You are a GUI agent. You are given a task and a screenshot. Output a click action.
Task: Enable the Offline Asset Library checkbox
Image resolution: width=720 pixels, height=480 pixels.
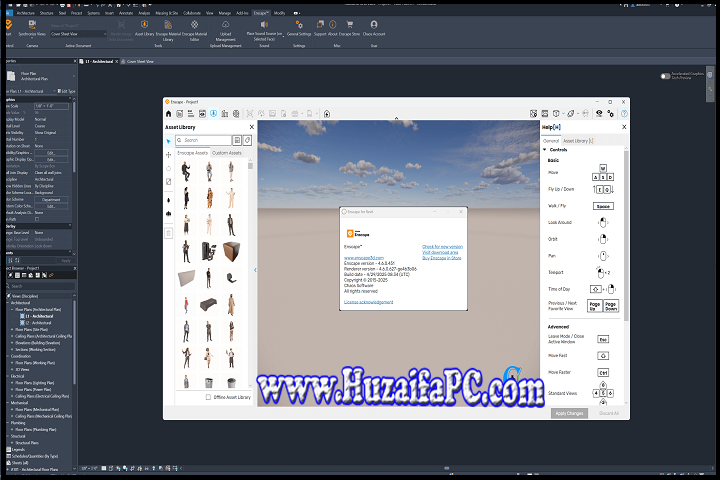pos(208,397)
